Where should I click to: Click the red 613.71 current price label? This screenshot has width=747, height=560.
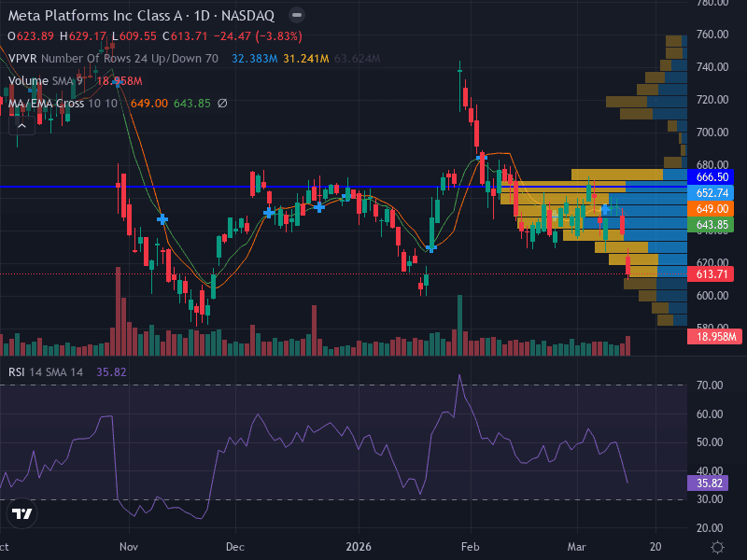tap(712, 273)
